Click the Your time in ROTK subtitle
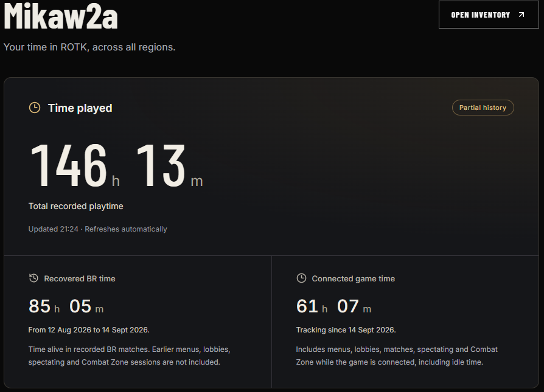Screen dimensions: 544x392 89,47
